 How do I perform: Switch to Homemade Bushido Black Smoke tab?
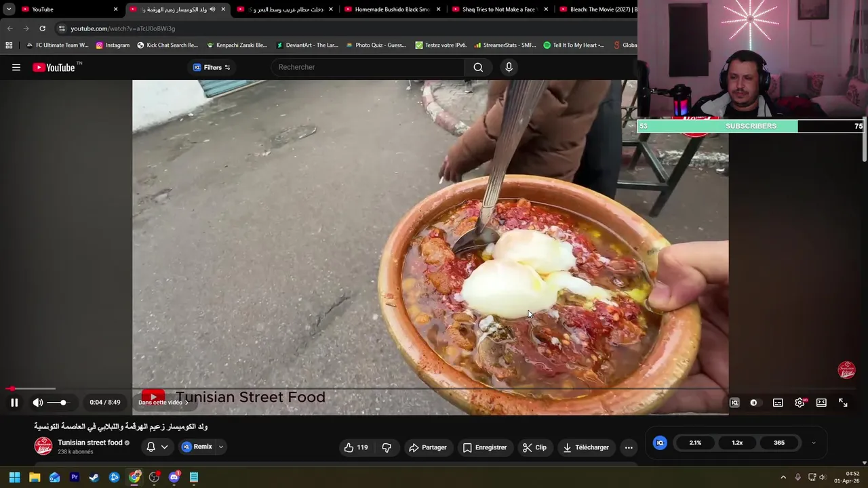(392, 9)
